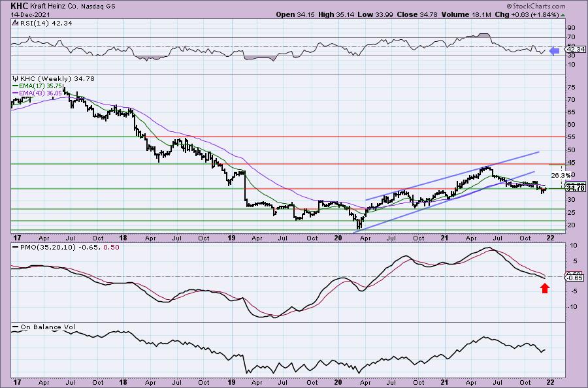588x388 pixels.
Task: Select the Close 34.78 header value
Action: 416,14
